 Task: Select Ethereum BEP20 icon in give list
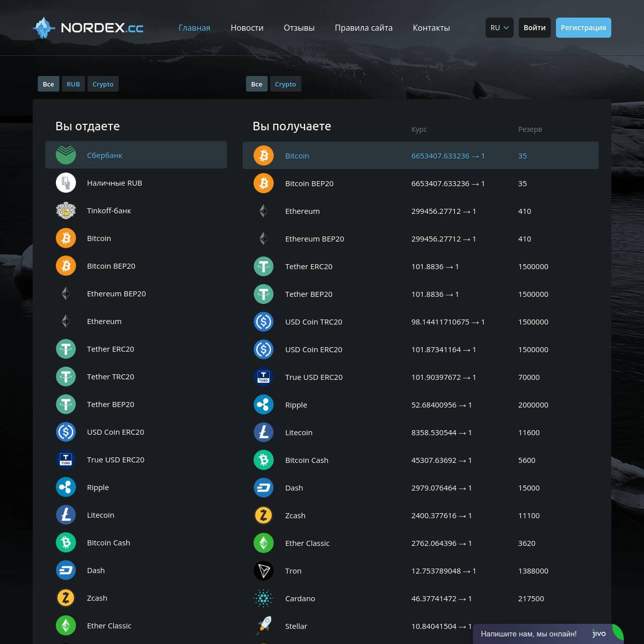pos(66,293)
